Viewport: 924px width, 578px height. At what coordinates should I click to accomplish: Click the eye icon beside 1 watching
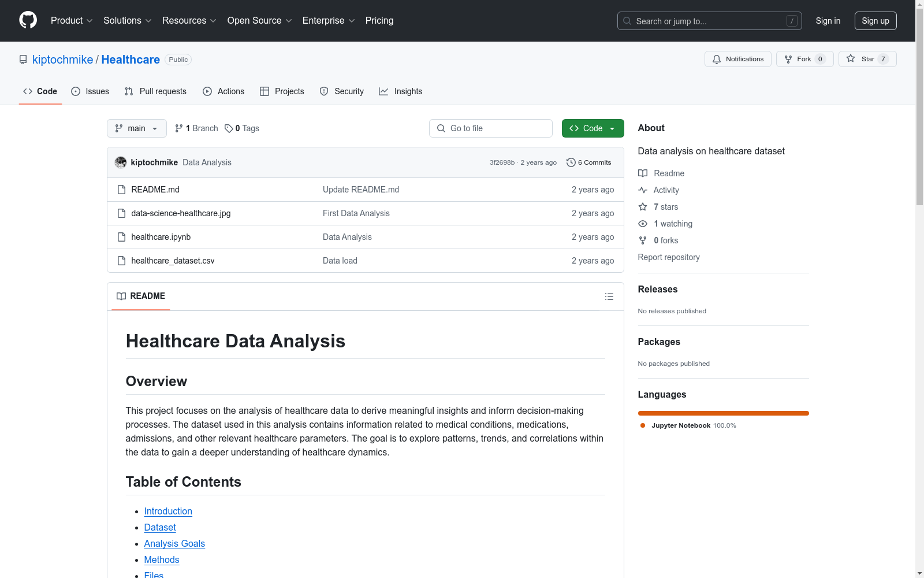point(643,224)
